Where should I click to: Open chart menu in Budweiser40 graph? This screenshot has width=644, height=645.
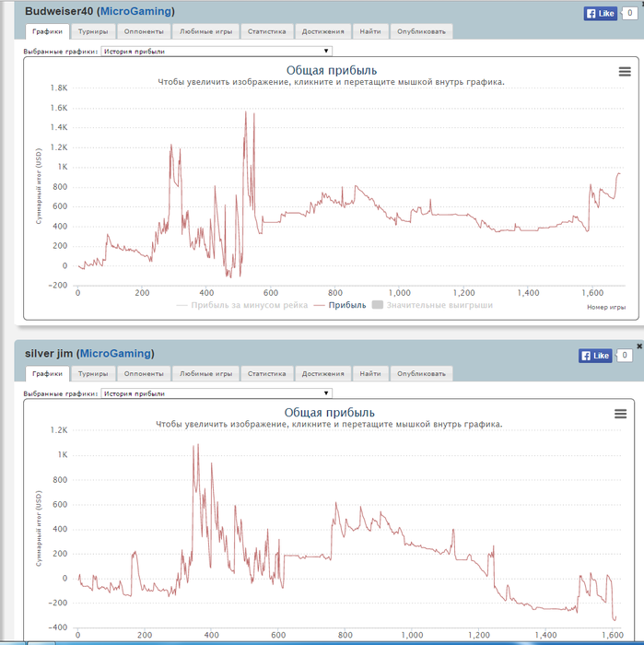tap(625, 72)
